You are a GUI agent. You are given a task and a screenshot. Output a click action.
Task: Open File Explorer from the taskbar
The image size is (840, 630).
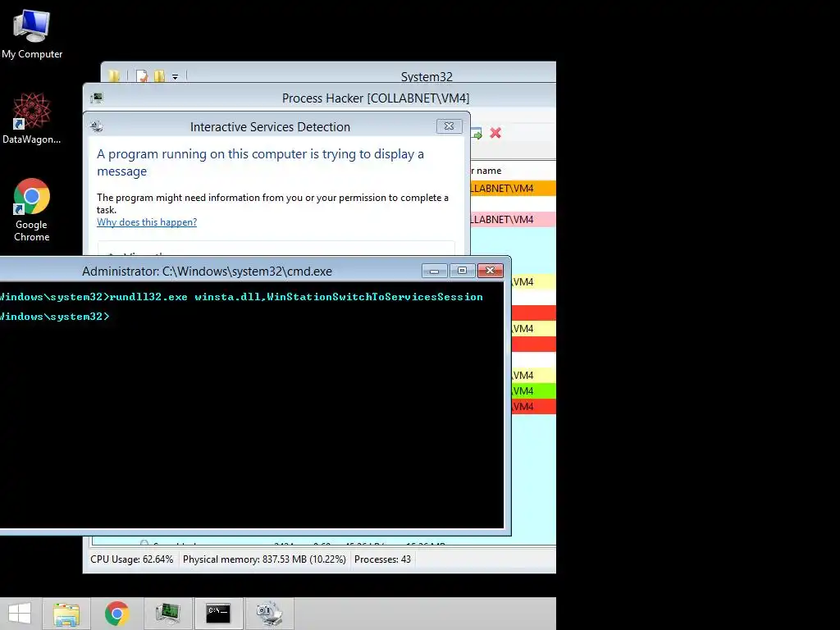pyautogui.click(x=66, y=614)
